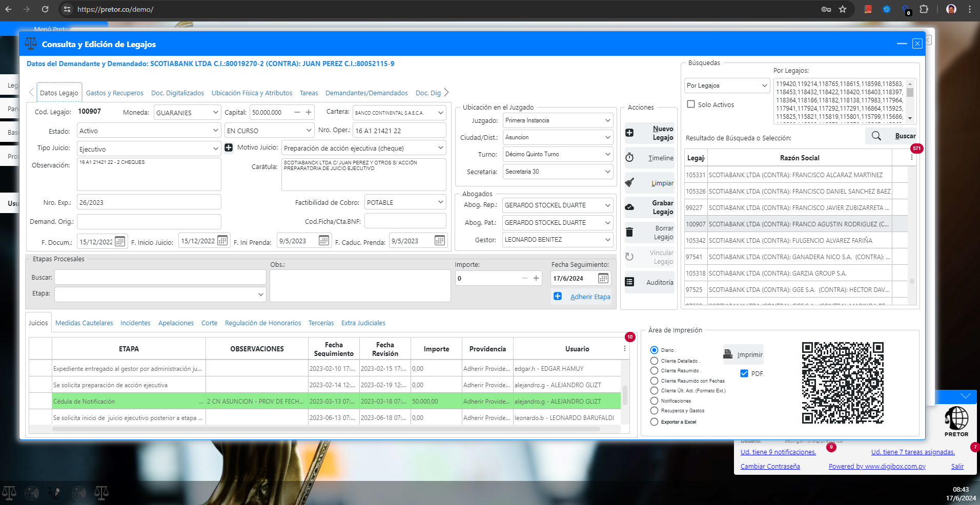This screenshot has height=505, width=980.
Task: Open the Auditoría list icon
Action: point(629,282)
